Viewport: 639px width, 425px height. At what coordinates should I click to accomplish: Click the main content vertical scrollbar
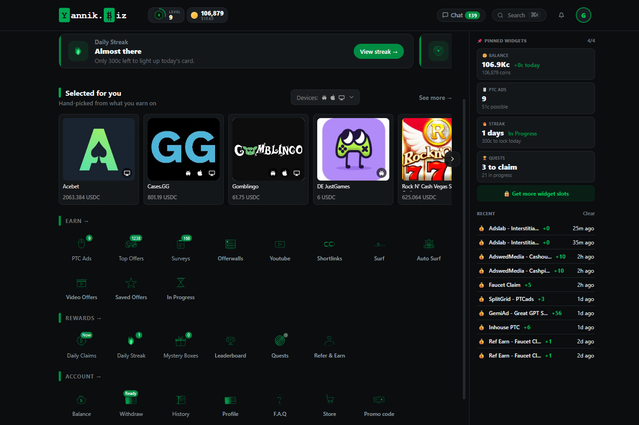point(464,249)
